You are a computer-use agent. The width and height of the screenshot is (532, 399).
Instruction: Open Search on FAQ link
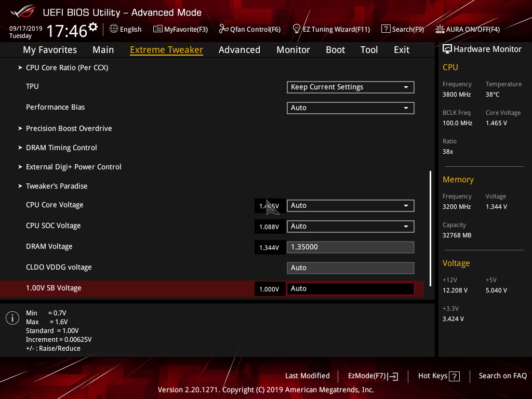pyautogui.click(x=503, y=376)
